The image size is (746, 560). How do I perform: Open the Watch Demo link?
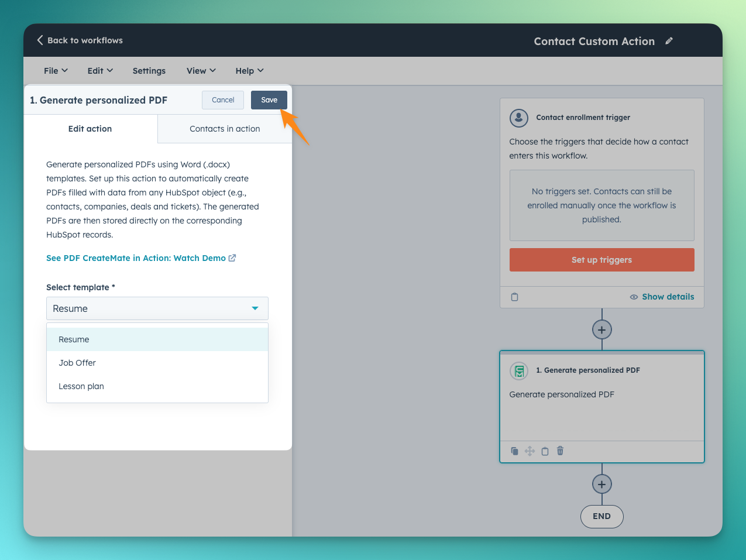tap(140, 257)
